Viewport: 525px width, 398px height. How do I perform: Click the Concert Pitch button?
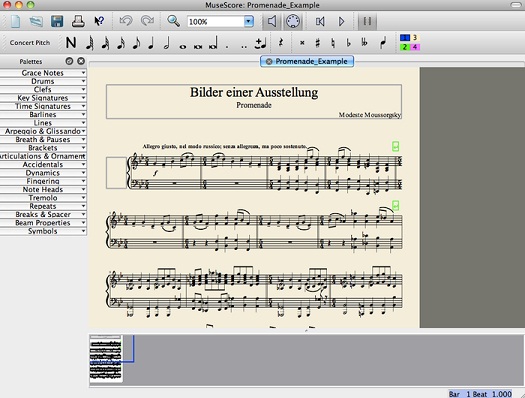tap(30, 43)
